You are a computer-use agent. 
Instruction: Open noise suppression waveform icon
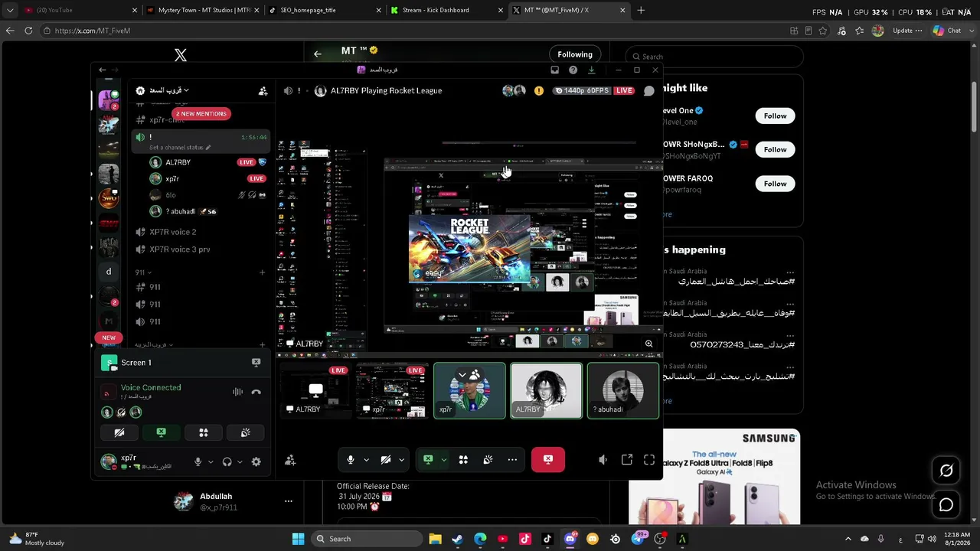[x=238, y=392]
